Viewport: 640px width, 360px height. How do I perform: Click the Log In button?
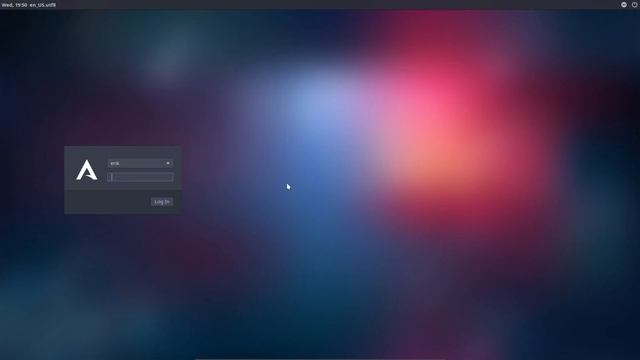(x=162, y=202)
